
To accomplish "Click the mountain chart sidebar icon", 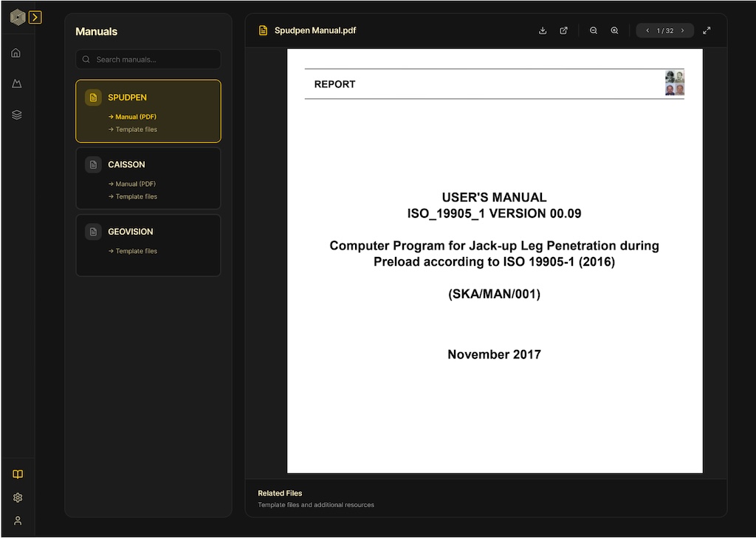I will 17,84.
